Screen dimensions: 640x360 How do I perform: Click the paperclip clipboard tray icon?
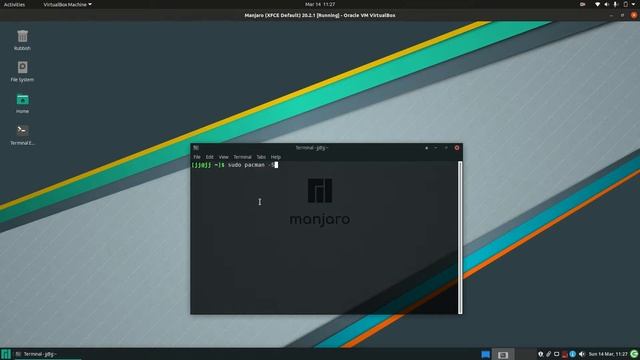point(549,354)
